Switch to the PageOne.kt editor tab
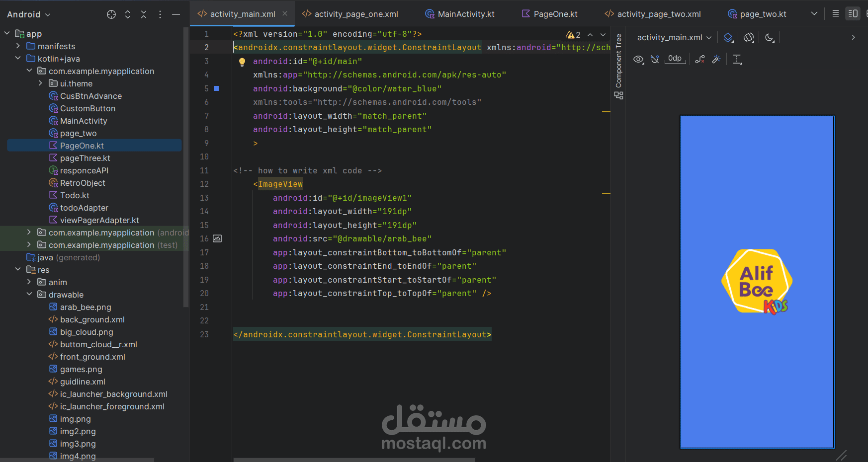This screenshot has height=462, width=868. tap(549, 14)
